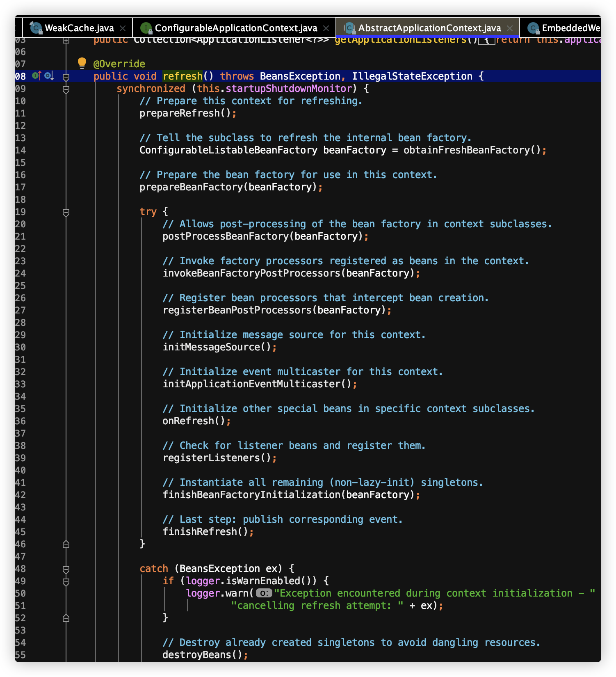Click the WeakCache.java class file icon
This screenshot has width=616, height=677.
[x=36, y=28]
